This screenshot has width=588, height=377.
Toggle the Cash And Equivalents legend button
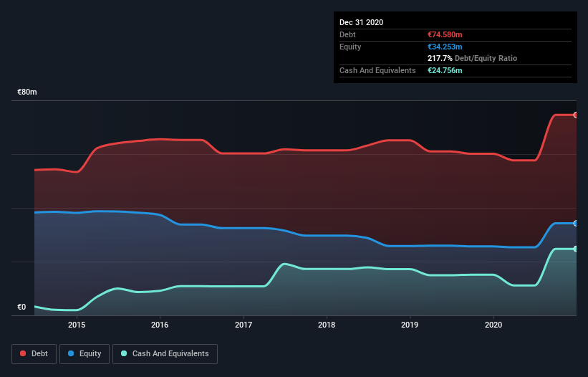165,354
